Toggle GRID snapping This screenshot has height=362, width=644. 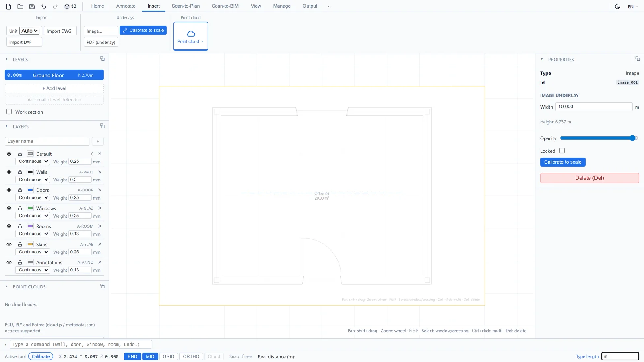click(x=169, y=356)
